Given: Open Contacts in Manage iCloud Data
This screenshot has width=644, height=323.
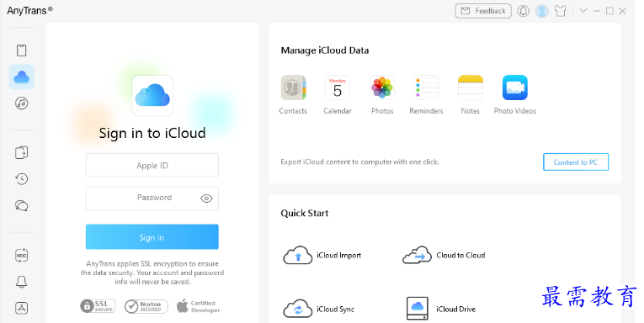Looking at the screenshot, I should [x=293, y=95].
